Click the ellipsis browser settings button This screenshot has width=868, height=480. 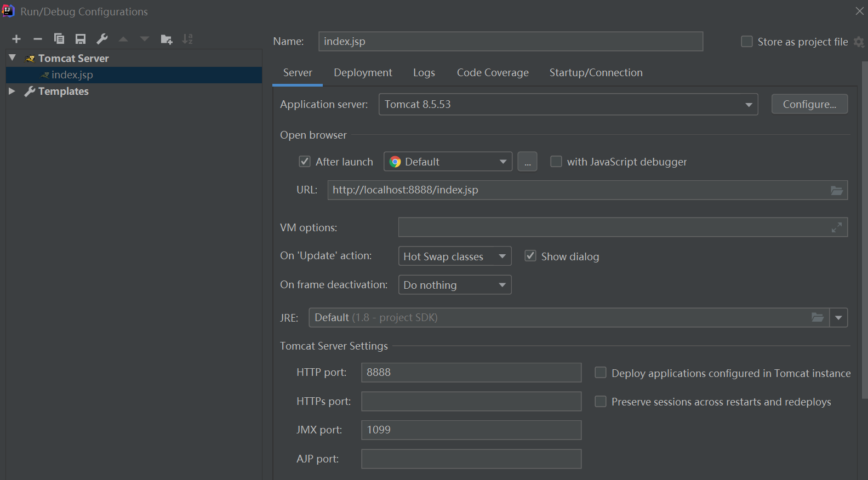point(527,162)
